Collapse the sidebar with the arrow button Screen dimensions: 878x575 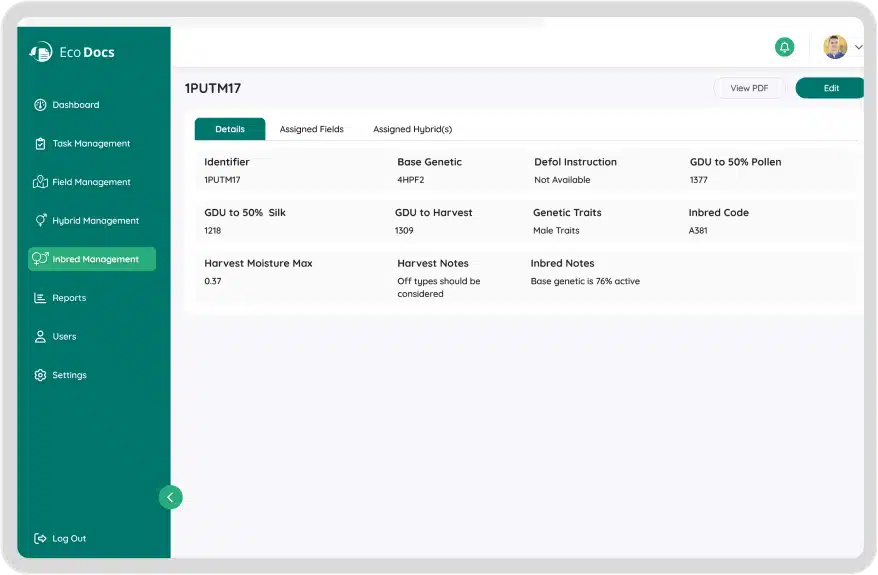(170, 497)
